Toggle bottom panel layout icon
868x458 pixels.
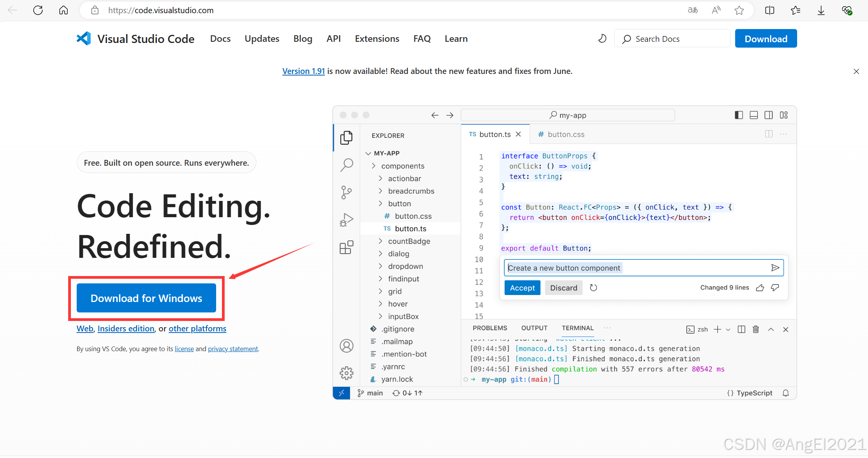tap(754, 115)
